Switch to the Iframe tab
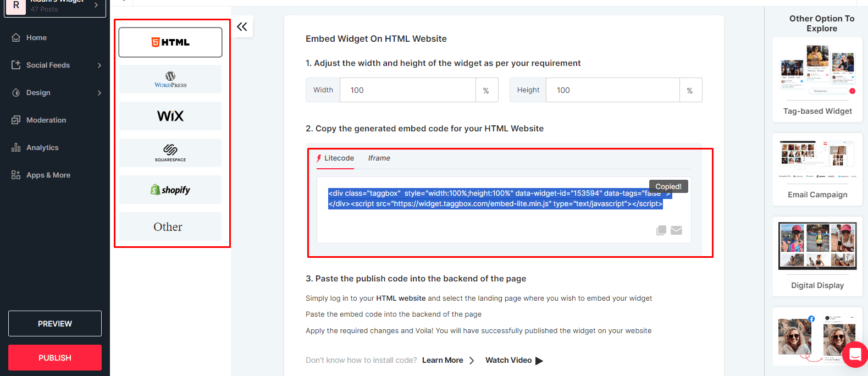 [x=379, y=158]
